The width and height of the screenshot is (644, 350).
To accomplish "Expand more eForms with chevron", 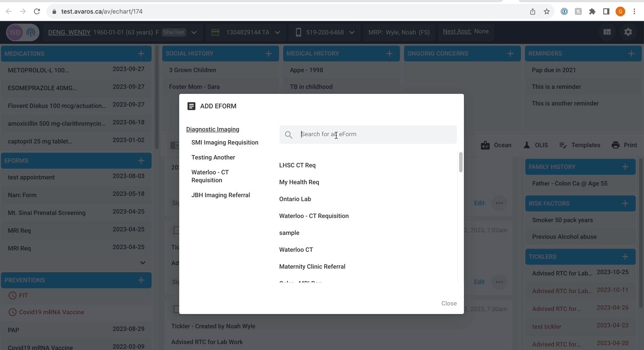I will pos(142,263).
